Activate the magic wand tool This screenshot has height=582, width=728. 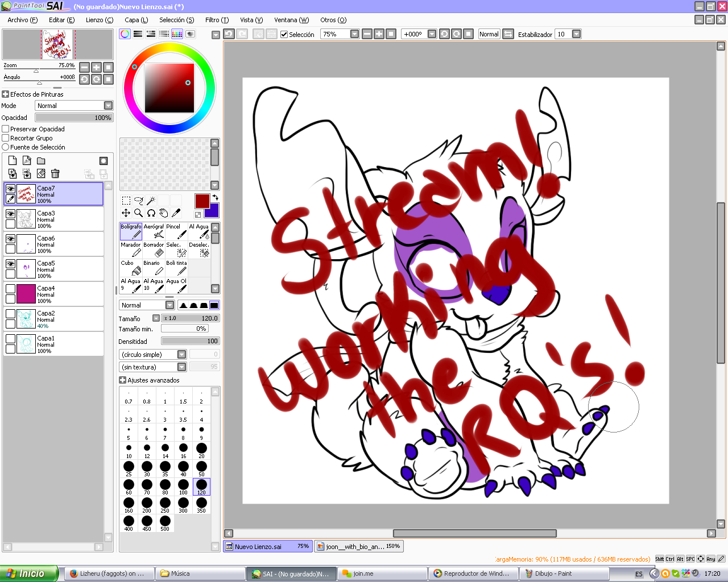[151, 201]
